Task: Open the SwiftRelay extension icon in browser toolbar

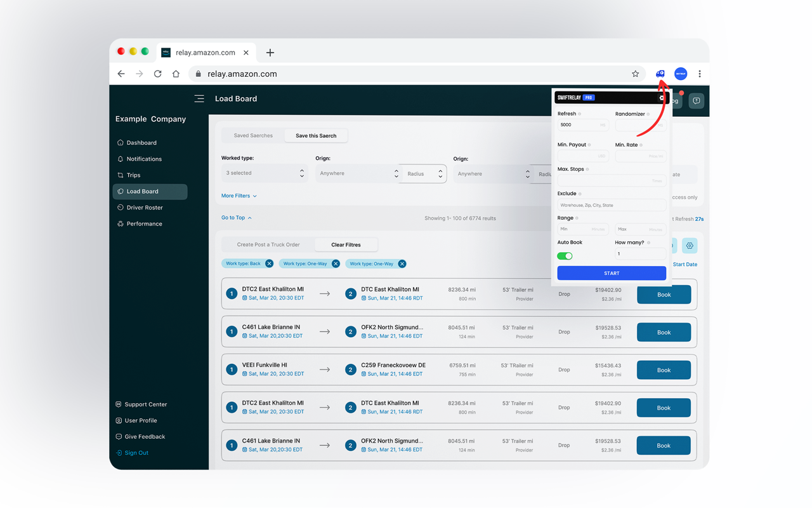Action: 661,74
